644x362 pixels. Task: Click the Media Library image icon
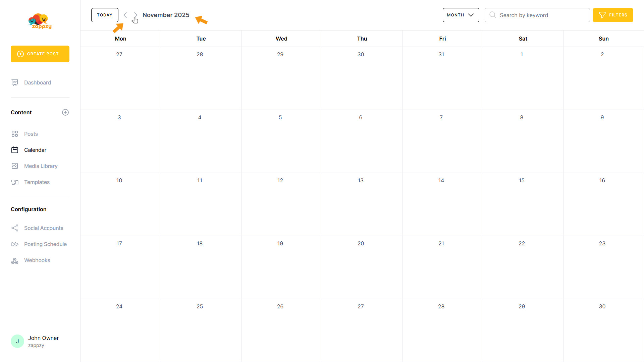click(15, 166)
